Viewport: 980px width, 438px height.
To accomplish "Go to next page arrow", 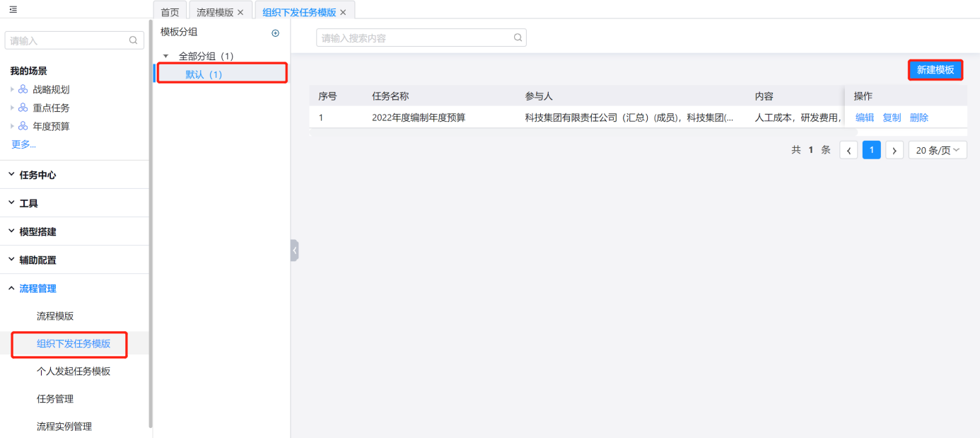I will pyautogui.click(x=894, y=150).
